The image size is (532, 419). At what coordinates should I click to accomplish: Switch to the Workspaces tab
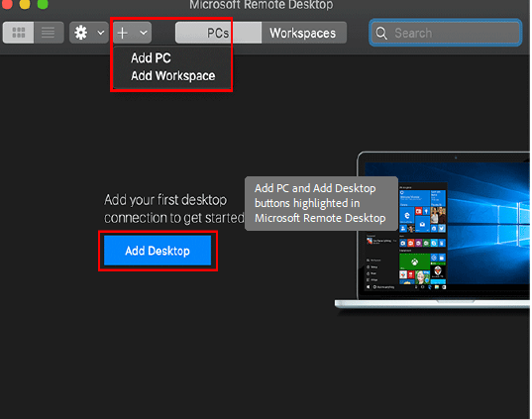(303, 33)
